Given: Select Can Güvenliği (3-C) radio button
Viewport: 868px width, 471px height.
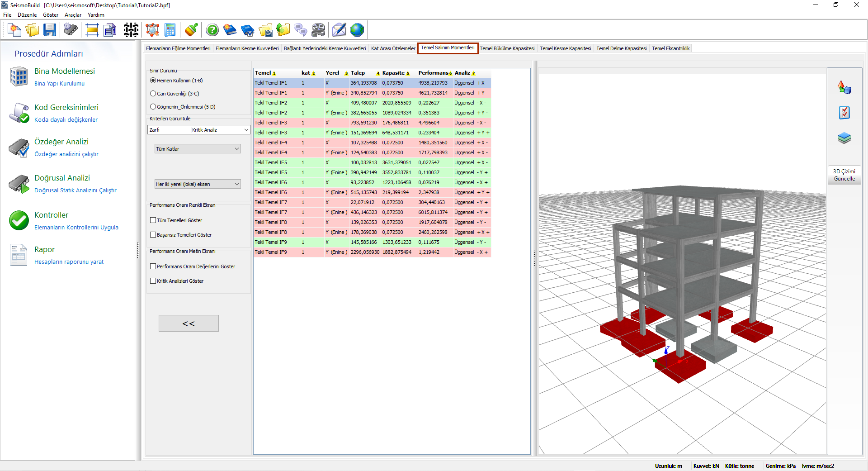Looking at the screenshot, I should click(x=153, y=94).
